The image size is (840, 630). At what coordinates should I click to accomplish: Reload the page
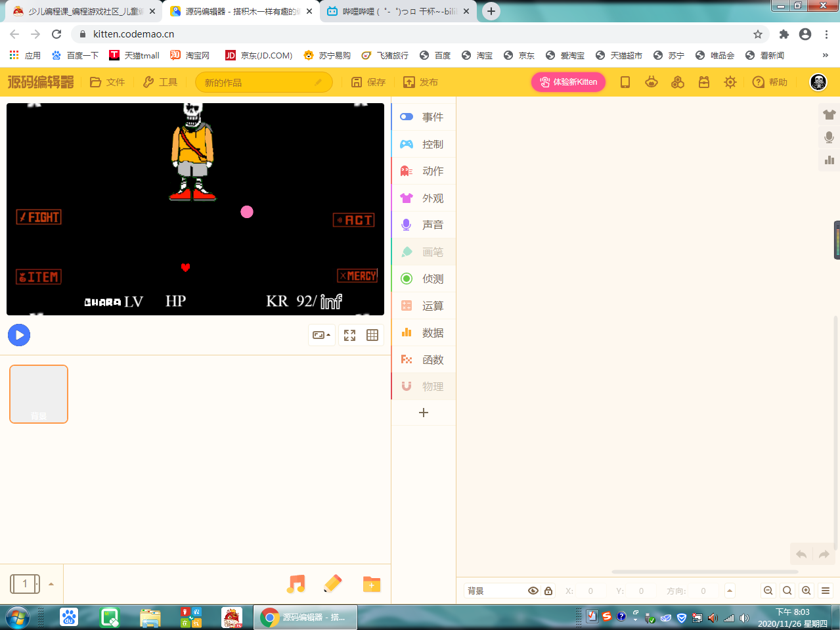[56, 34]
